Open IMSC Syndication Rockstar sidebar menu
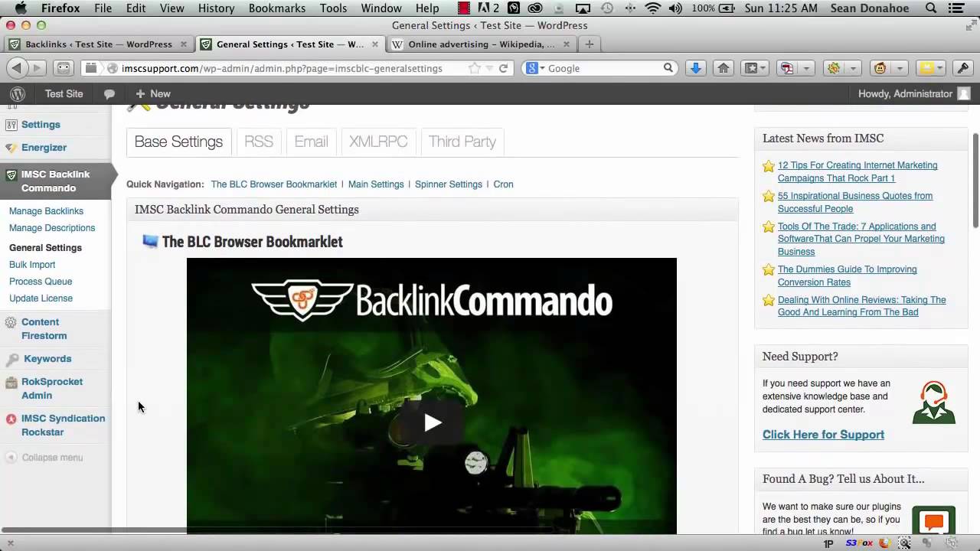The image size is (980, 551). coord(63,425)
